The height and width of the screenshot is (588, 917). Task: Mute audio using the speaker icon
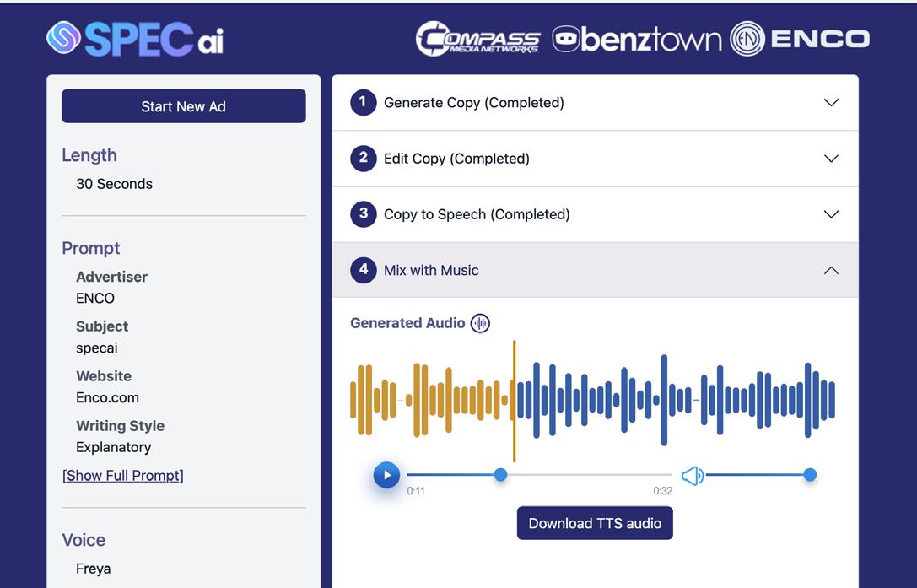693,476
